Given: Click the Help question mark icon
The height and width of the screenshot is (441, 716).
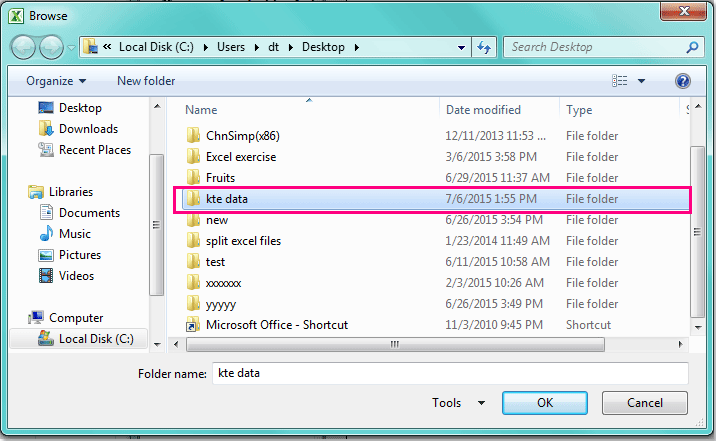Looking at the screenshot, I should (683, 81).
